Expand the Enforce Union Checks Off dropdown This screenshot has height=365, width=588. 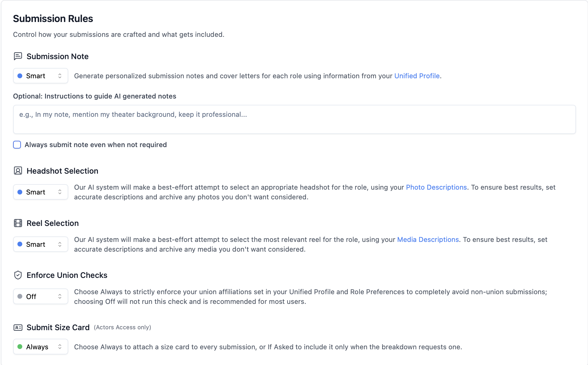[41, 296]
